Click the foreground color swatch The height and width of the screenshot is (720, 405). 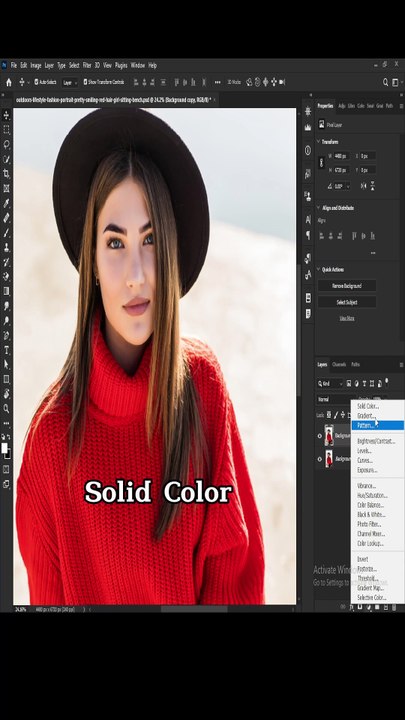pos(5,447)
